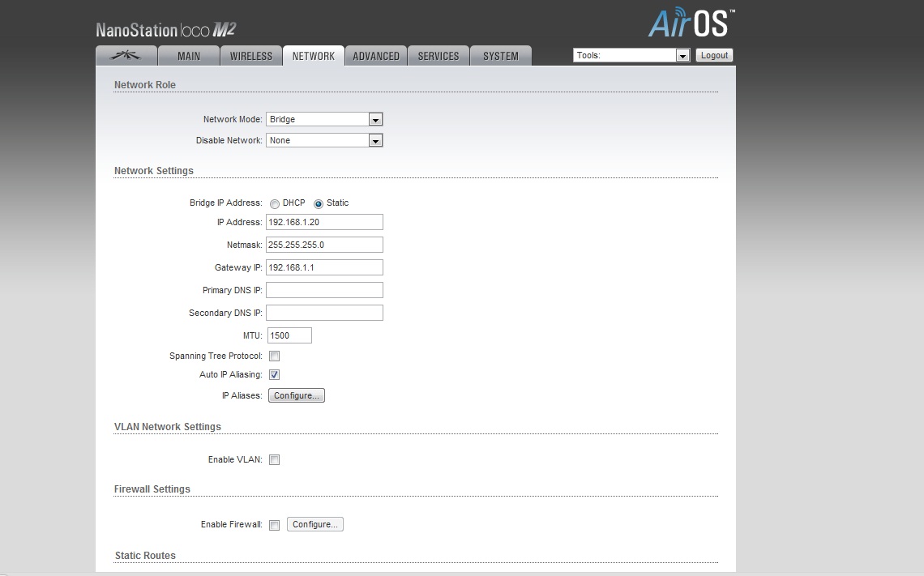924x576 pixels.
Task: Expand the Disable Network dropdown
Action: tap(325, 140)
